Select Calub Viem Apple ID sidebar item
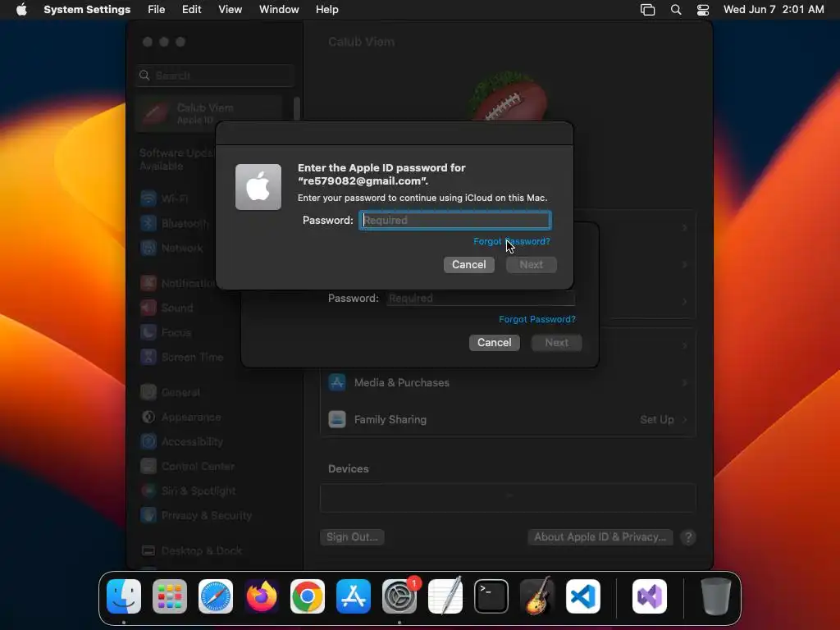840x630 pixels. 210,113
